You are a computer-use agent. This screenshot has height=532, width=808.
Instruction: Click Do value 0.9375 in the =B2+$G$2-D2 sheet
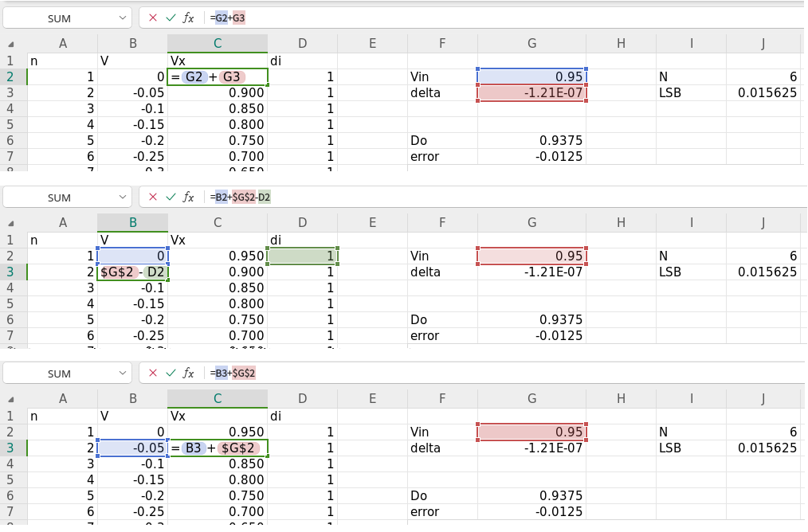(531, 320)
